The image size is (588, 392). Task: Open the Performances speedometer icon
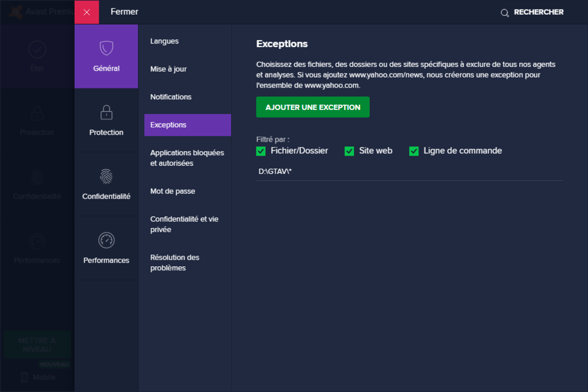click(x=106, y=240)
